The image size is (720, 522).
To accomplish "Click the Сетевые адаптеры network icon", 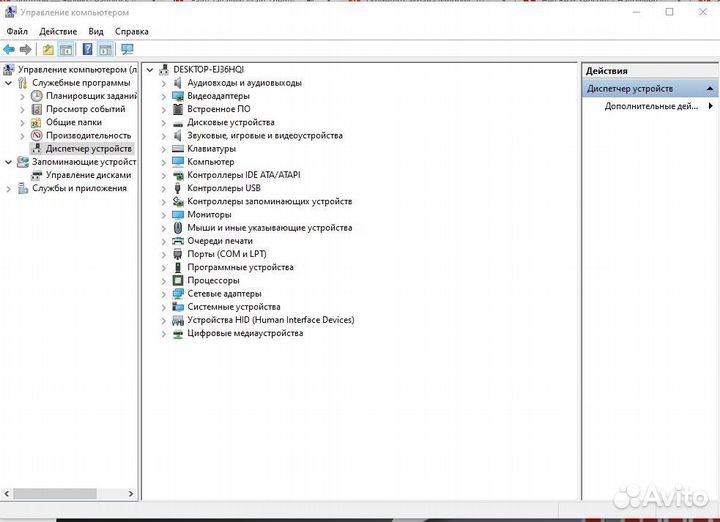I will 178,294.
